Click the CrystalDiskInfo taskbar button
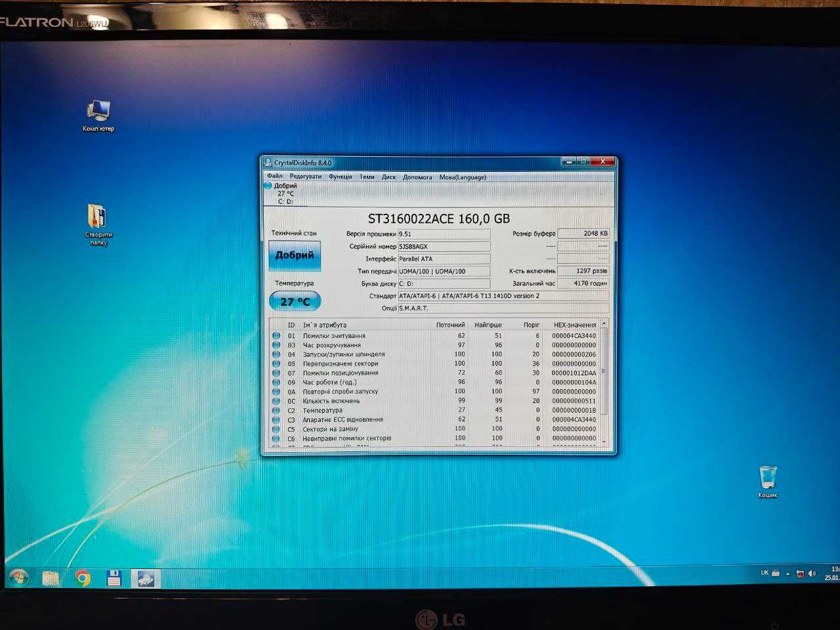 pyautogui.click(x=146, y=578)
